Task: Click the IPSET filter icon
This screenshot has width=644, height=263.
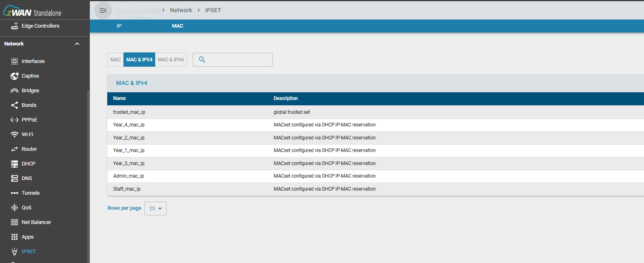Action: point(15,252)
